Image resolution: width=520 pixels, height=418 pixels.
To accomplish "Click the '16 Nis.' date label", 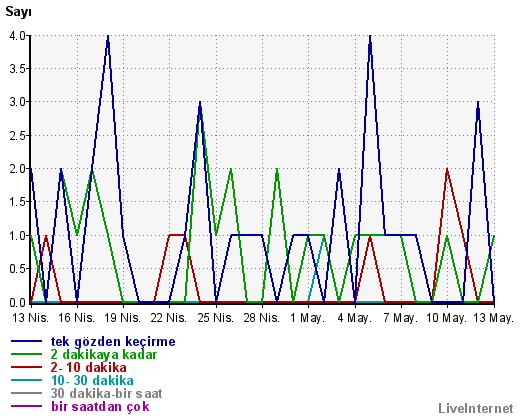I will (x=77, y=318).
